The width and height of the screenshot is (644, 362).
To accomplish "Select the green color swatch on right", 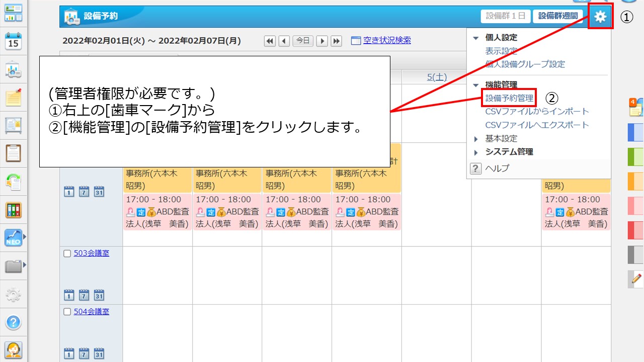I will 635,157.
